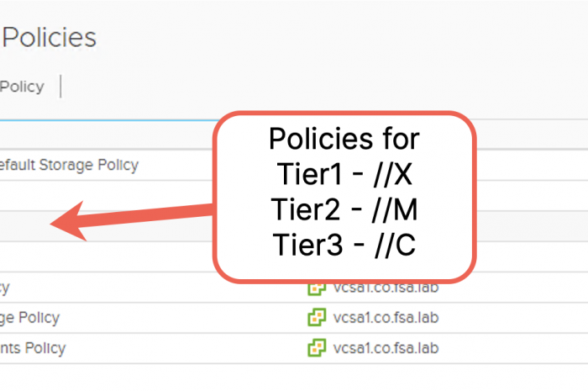This screenshot has width=588, height=391.
Task: Click the "Policies" page heading
Action: (x=49, y=37)
